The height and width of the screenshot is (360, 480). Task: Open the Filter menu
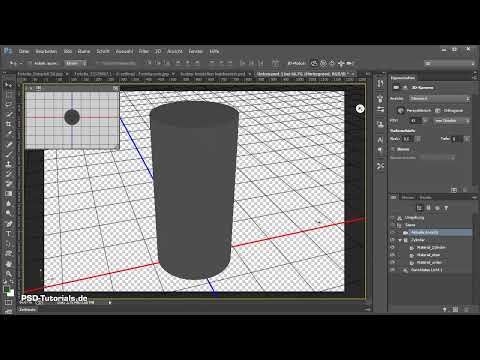click(144, 51)
